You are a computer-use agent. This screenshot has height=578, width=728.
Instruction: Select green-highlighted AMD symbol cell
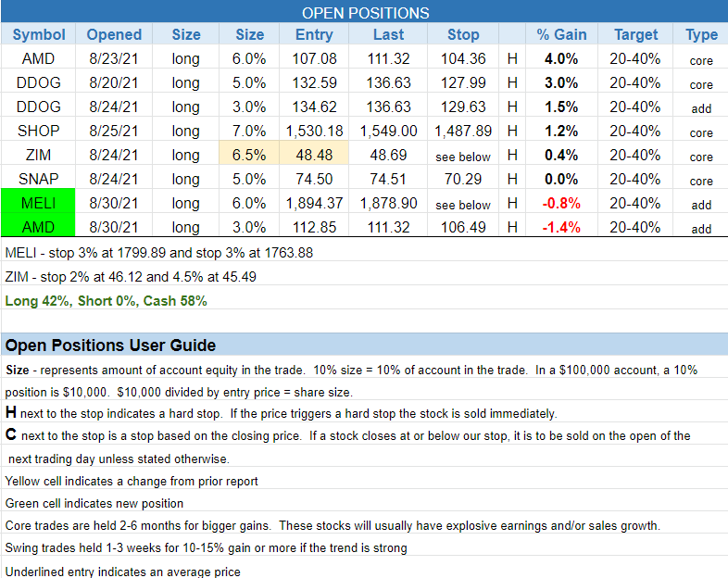coord(38,227)
